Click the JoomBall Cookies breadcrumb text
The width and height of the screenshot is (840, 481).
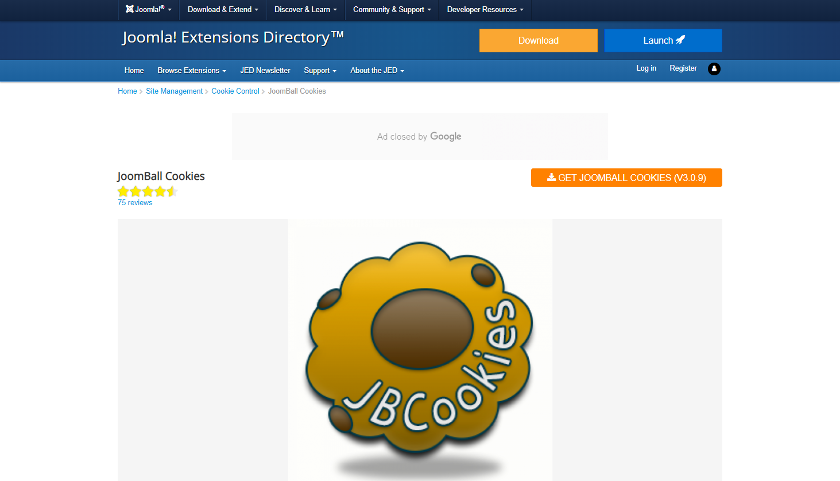(297, 91)
